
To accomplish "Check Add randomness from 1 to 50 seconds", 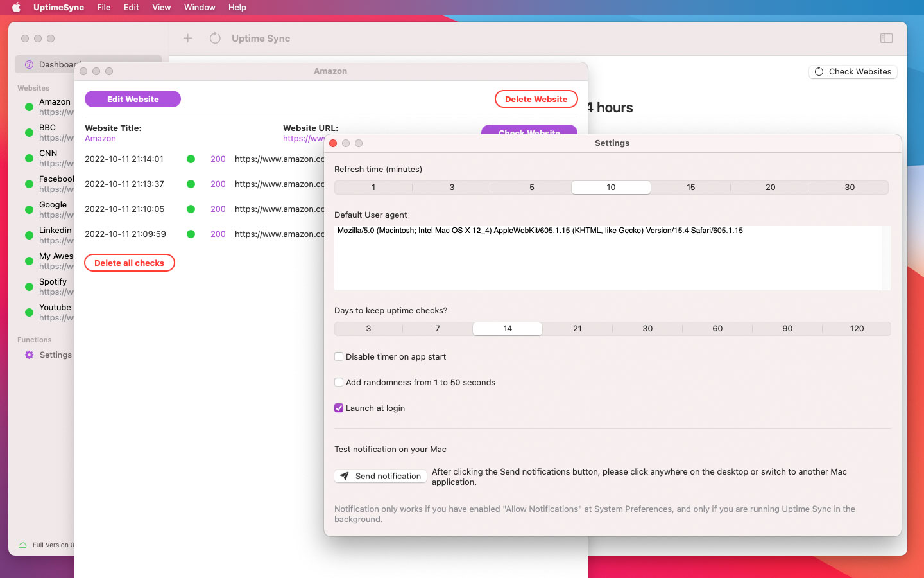I will tap(339, 382).
